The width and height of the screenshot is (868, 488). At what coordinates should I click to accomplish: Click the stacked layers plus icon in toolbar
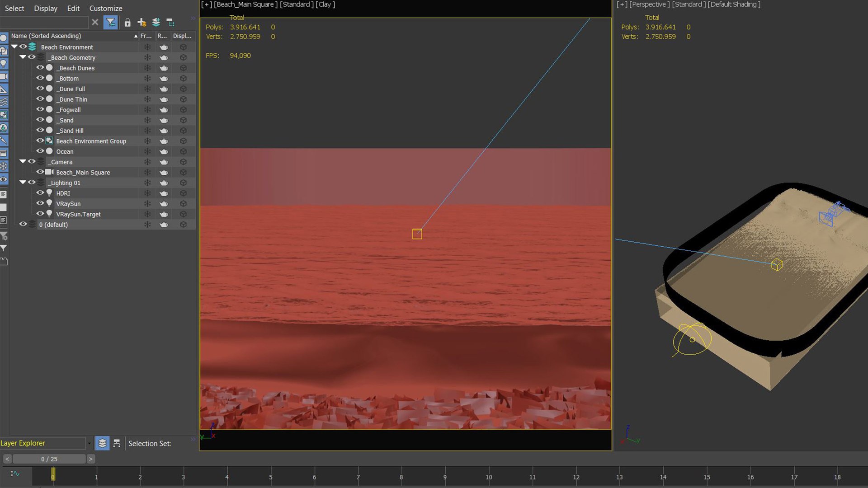coord(156,22)
